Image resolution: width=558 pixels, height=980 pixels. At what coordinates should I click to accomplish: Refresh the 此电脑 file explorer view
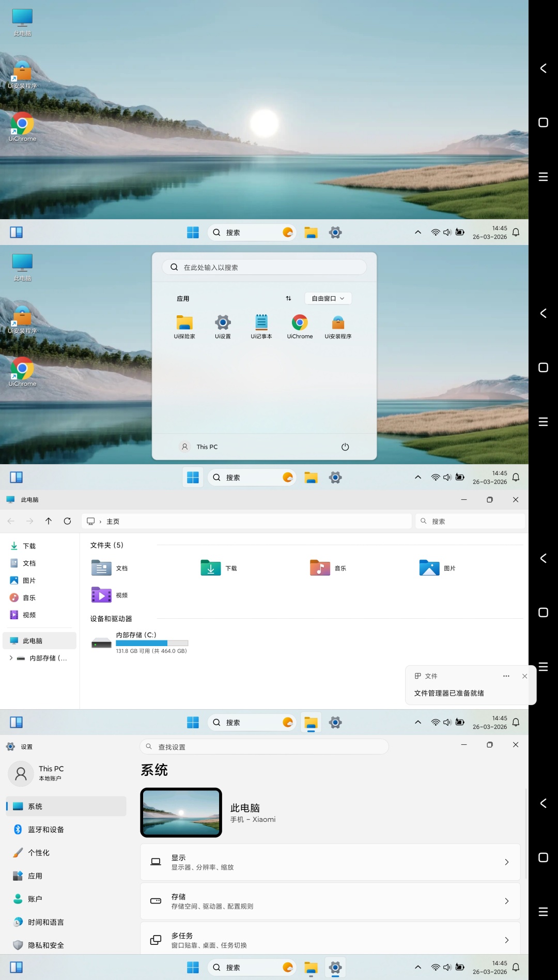(67, 521)
